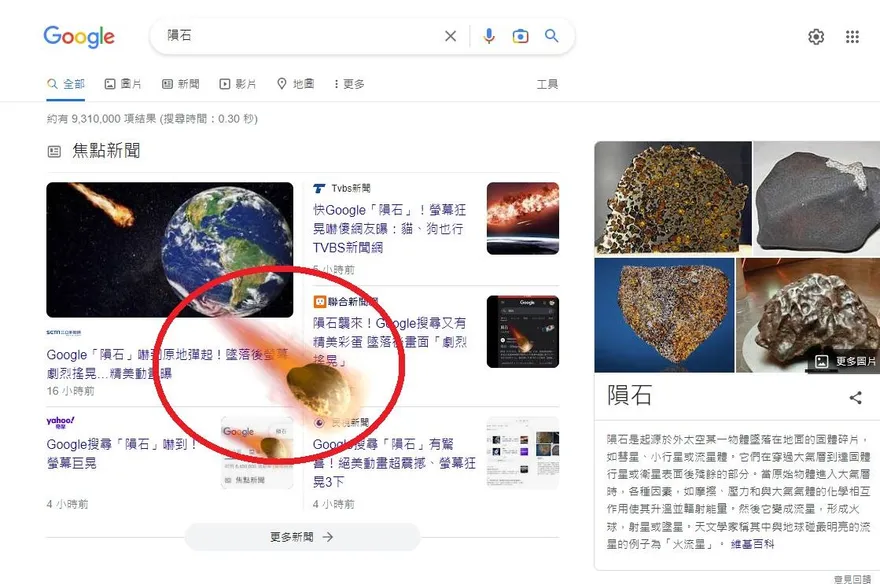880x584 pixels.
Task: Click the 更多新聞 button
Action: [x=302, y=537]
